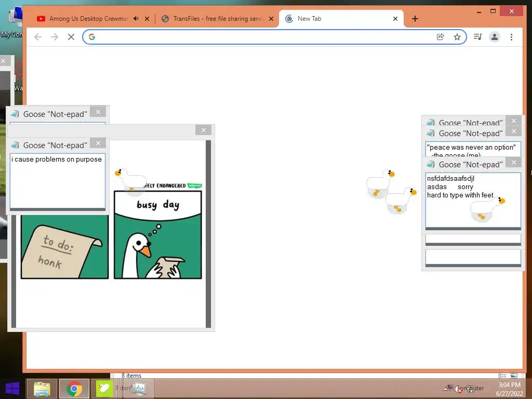
Task: Stop loading the page with X button
Action: [x=71, y=37]
